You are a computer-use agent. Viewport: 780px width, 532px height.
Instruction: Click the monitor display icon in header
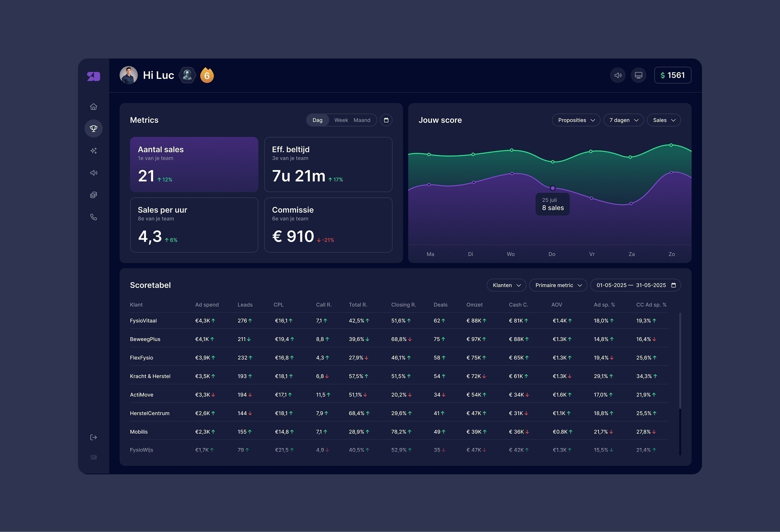click(638, 75)
